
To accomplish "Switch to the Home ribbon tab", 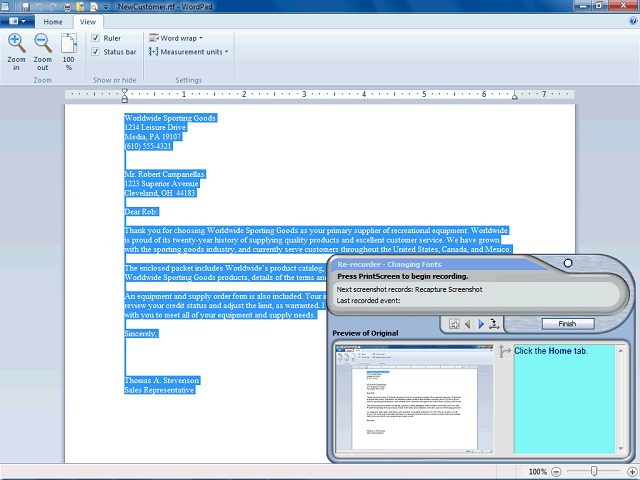I will (x=53, y=22).
